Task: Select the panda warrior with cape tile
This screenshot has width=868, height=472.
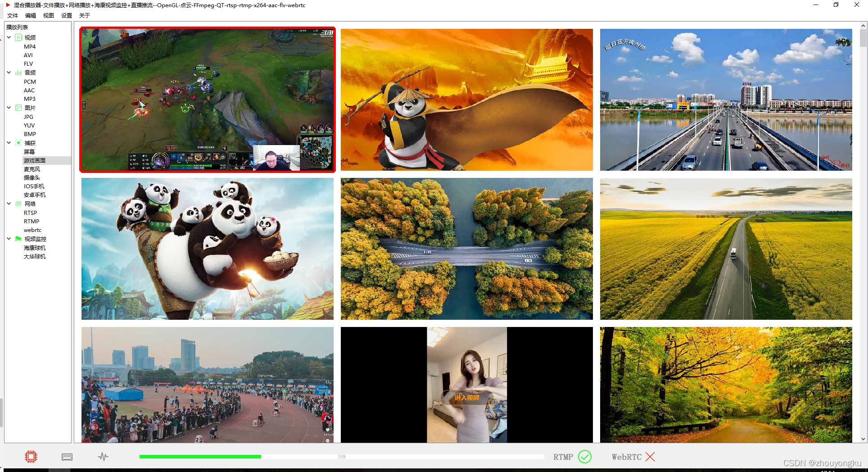Action: coord(467,100)
